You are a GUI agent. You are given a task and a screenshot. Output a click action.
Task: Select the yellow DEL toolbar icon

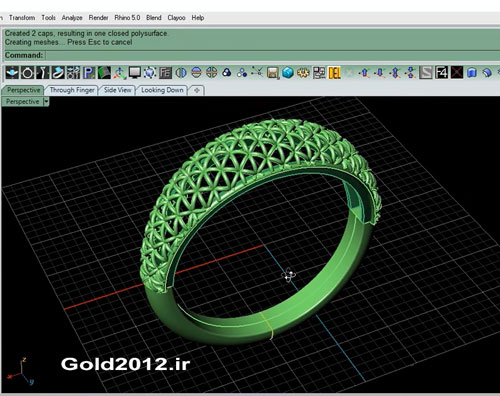pos(334,73)
